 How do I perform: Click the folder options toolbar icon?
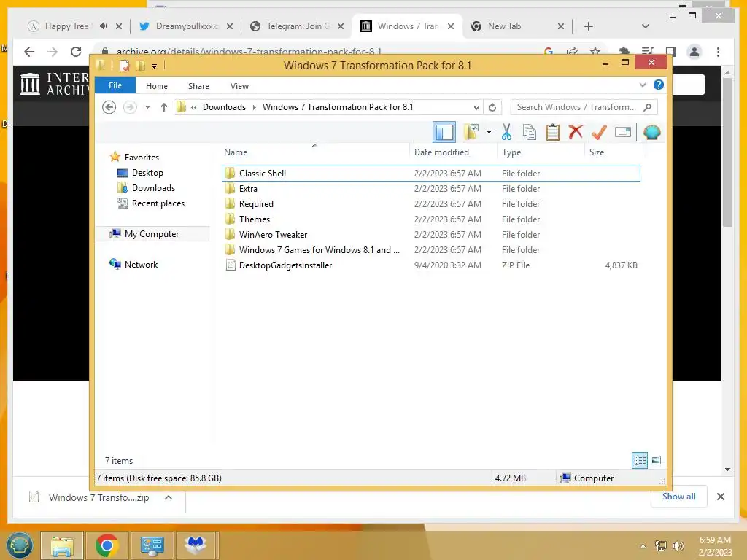[472, 132]
